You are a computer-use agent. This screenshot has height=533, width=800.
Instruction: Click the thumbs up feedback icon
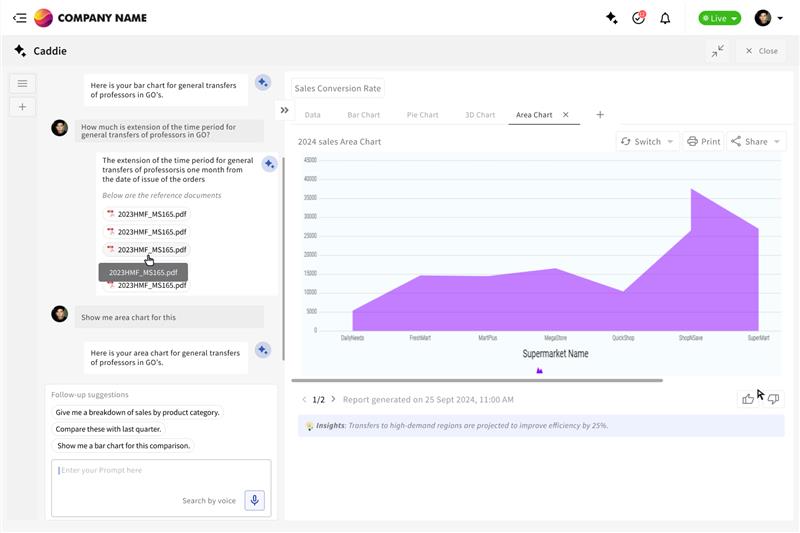[748, 399]
